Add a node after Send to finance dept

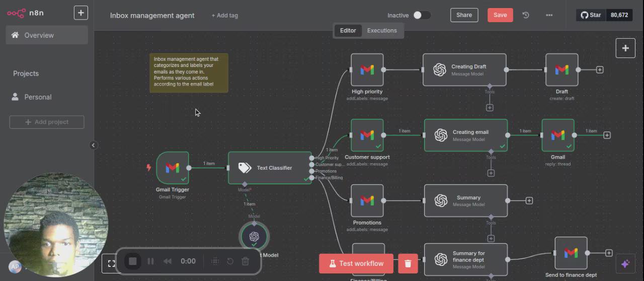pos(609,253)
